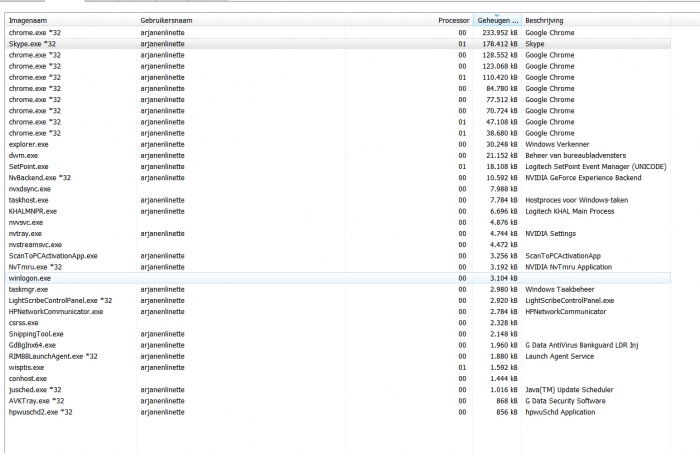Select the chrome.exe row using 77.512 kB
The width and height of the screenshot is (700, 453).
click(x=338, y=100)
